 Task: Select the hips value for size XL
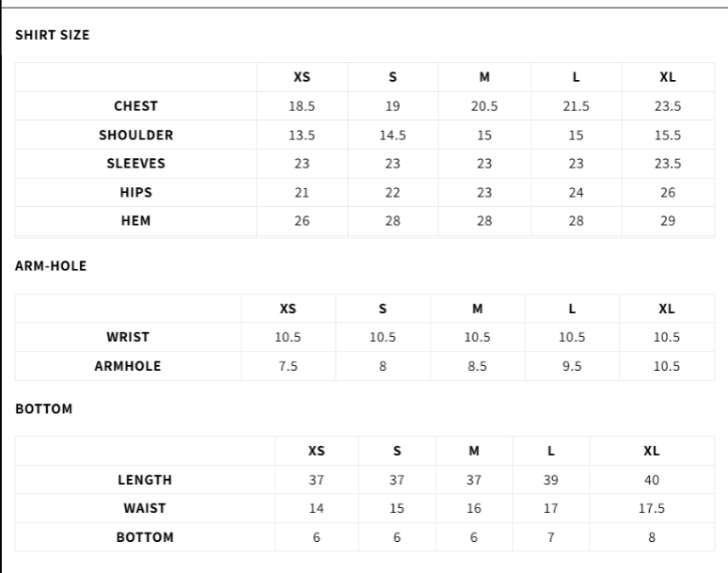pyautogui.click(x=668, y=192)
